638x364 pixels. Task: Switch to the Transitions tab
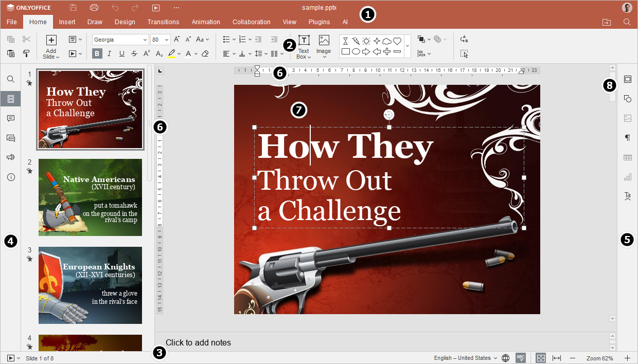[164, 22]
